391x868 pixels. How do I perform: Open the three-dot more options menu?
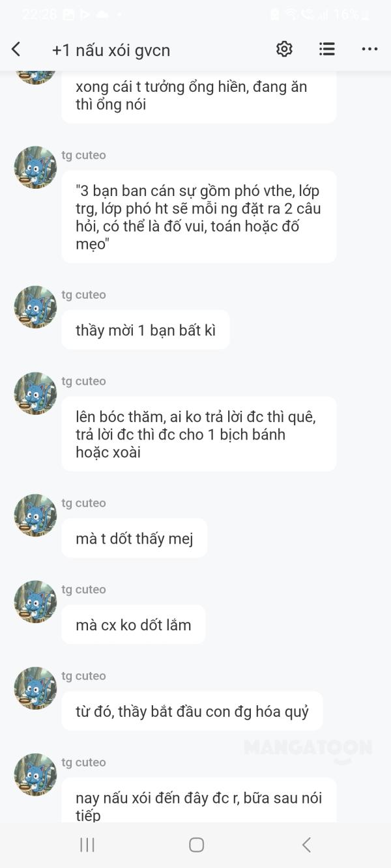coord(369,49)
